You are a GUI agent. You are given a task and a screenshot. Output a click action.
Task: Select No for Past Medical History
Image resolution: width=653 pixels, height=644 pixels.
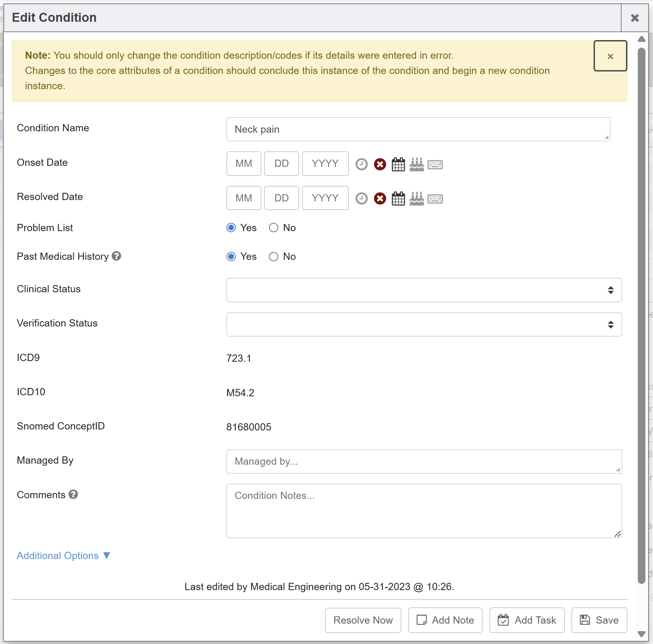(x=273, y=256)
